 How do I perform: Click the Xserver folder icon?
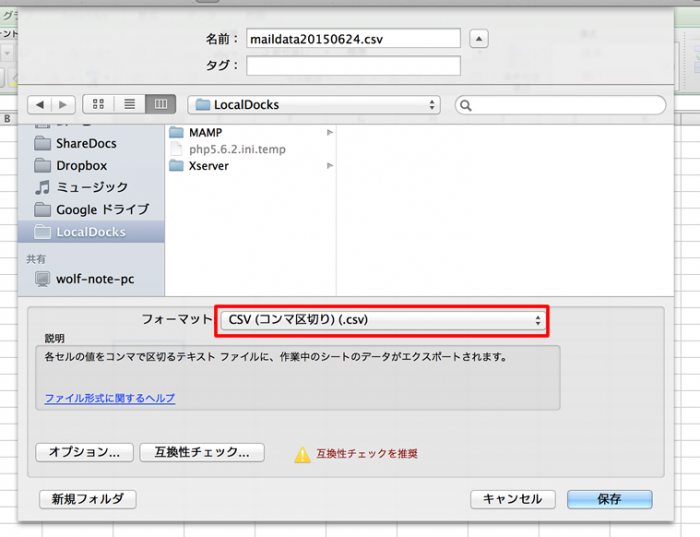click(176, 166)
